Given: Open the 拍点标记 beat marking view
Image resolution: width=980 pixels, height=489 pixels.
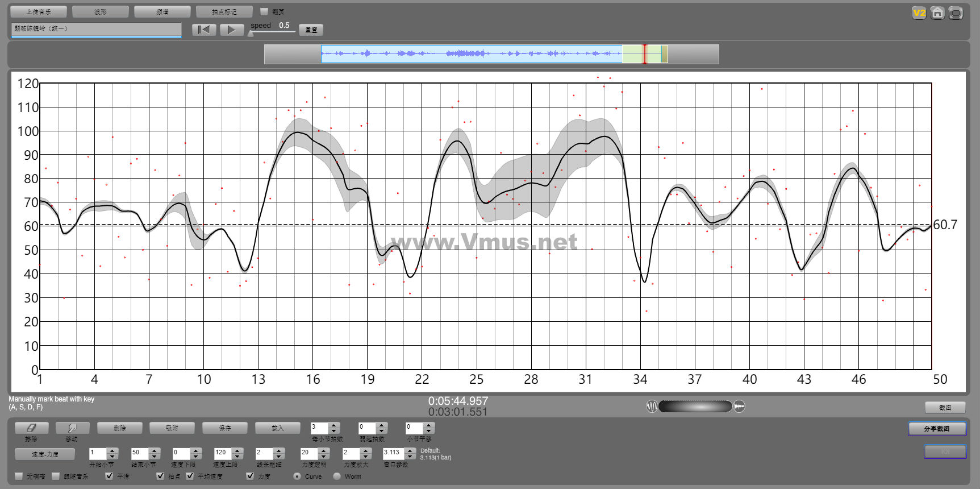Looking at the screenshot, I should [x=224, y=11].
